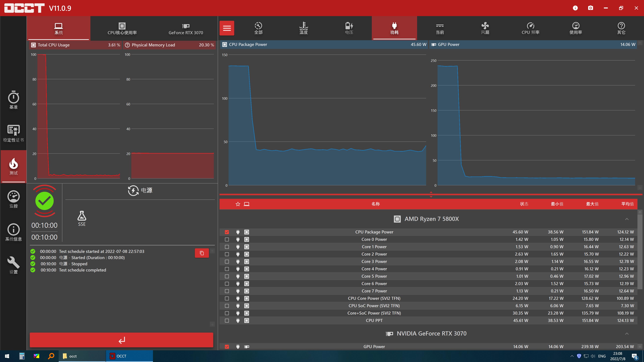Uncheck the CPU Package Power graph checkbox
Viewport: 644px width, 362px height.
pos(227,232)
